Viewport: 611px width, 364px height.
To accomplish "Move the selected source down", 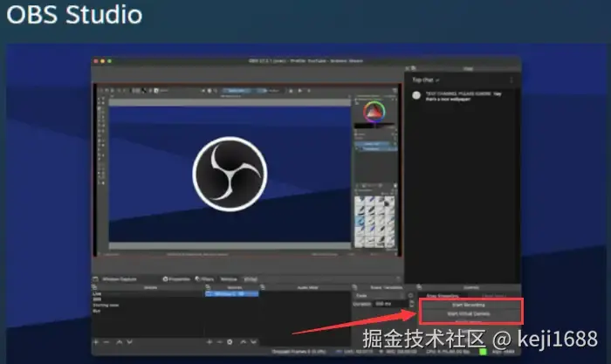I will (x=254, y=342).
